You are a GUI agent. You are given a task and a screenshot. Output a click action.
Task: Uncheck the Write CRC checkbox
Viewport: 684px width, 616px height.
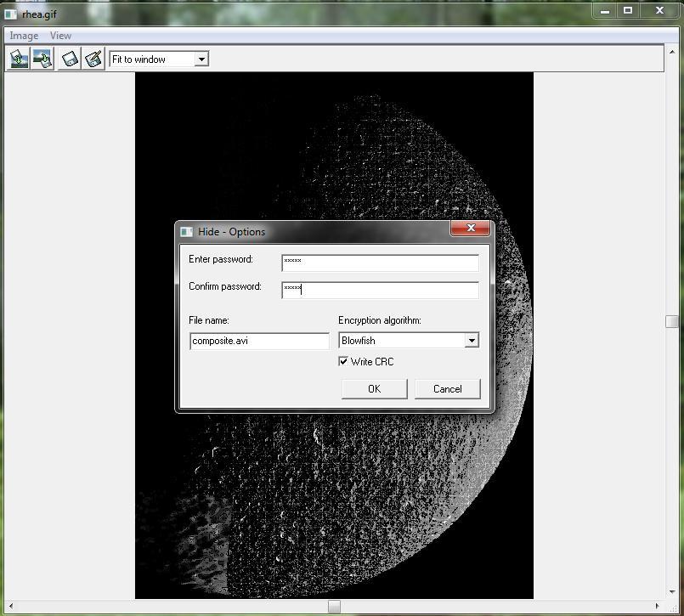click(x=344, y=361)
